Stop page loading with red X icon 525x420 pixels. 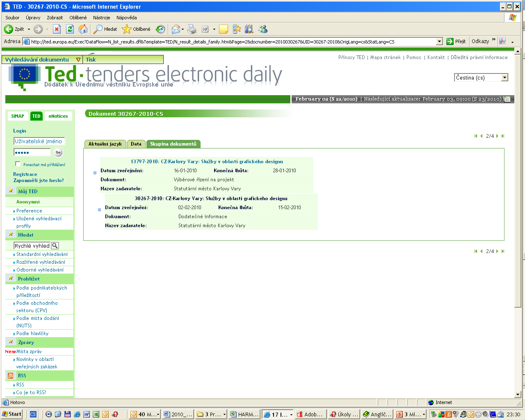point(57,29)
